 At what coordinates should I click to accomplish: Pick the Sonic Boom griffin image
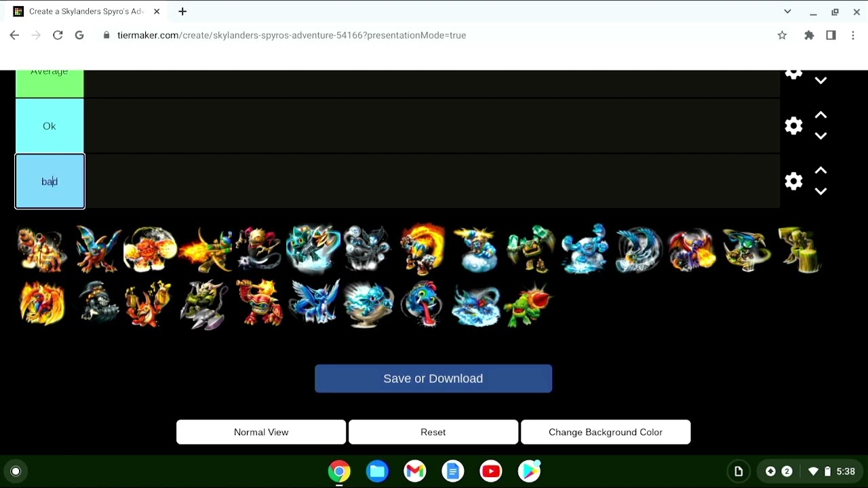click(639, 249)
